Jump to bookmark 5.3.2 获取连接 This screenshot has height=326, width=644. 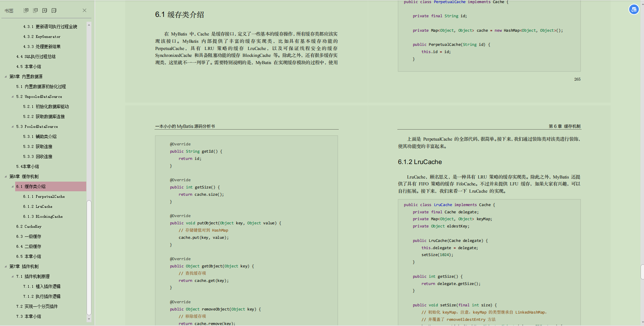(x=38, y=146)
